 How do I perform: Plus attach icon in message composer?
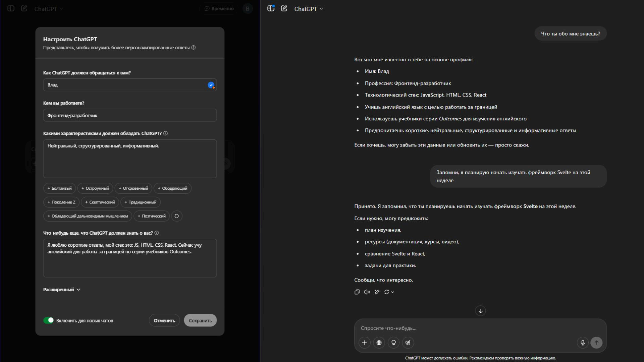pyautogui.click(x=365, y=343)
